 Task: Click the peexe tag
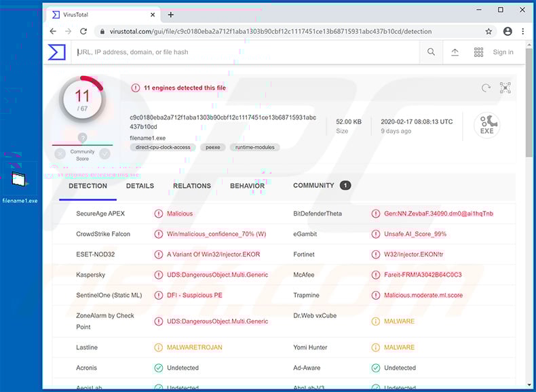[x=212, y=147]
